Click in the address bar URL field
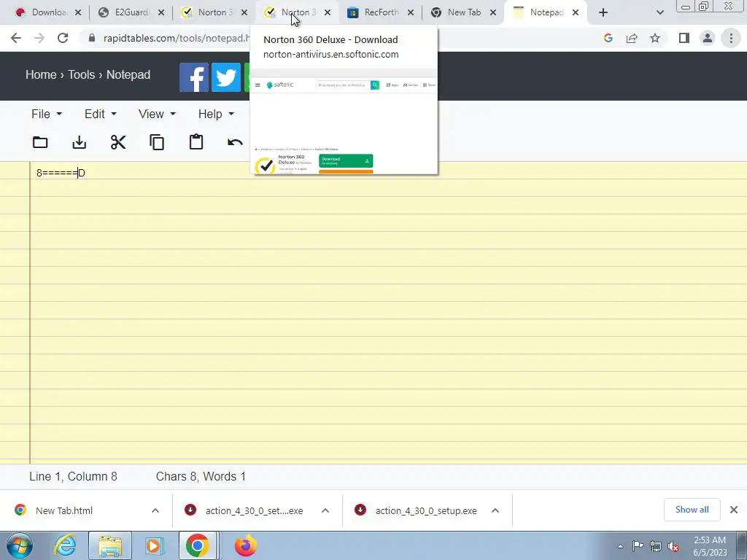 coord(175,38)
